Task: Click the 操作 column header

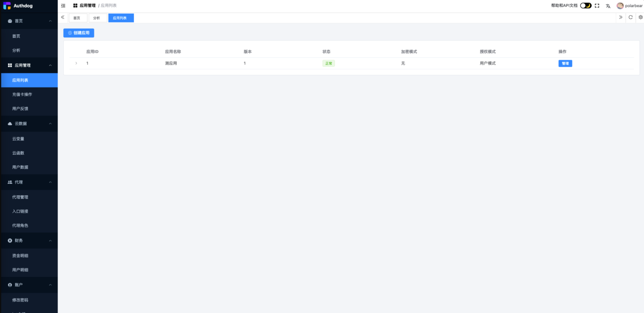Action: click(x=562, y=52)
